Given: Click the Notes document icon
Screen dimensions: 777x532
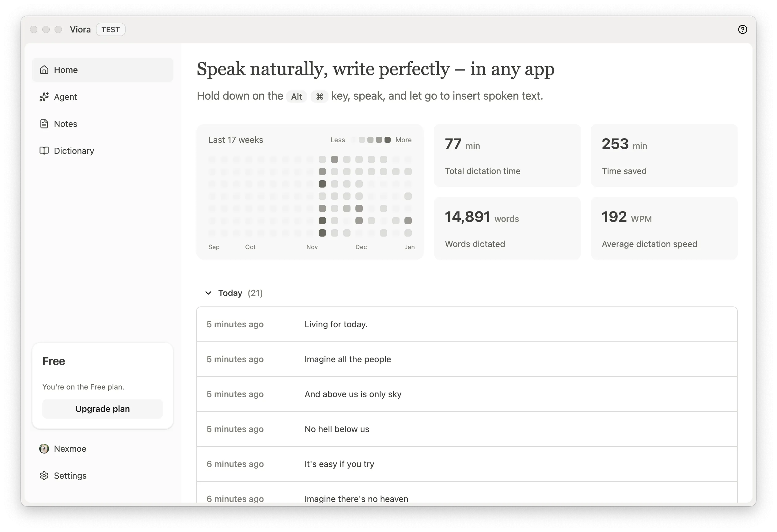Looking at the screenshot, I should (44, 124).
